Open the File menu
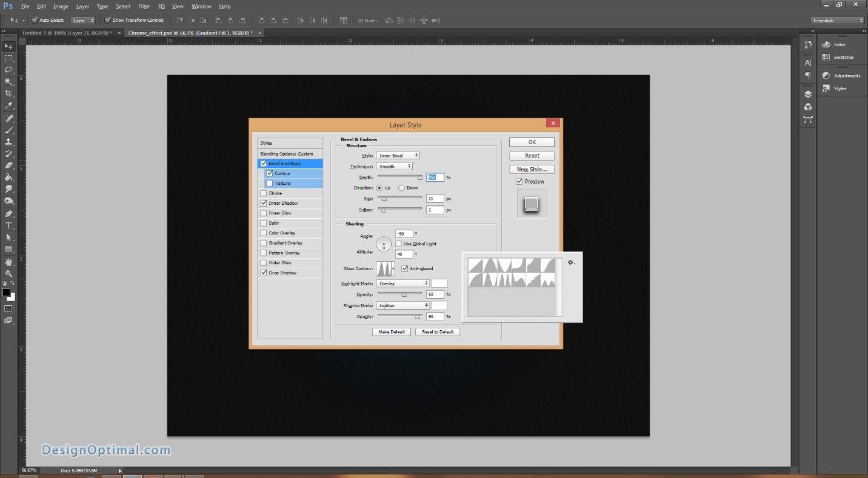This screenshot has height=478, width=868. coord(25,6)
